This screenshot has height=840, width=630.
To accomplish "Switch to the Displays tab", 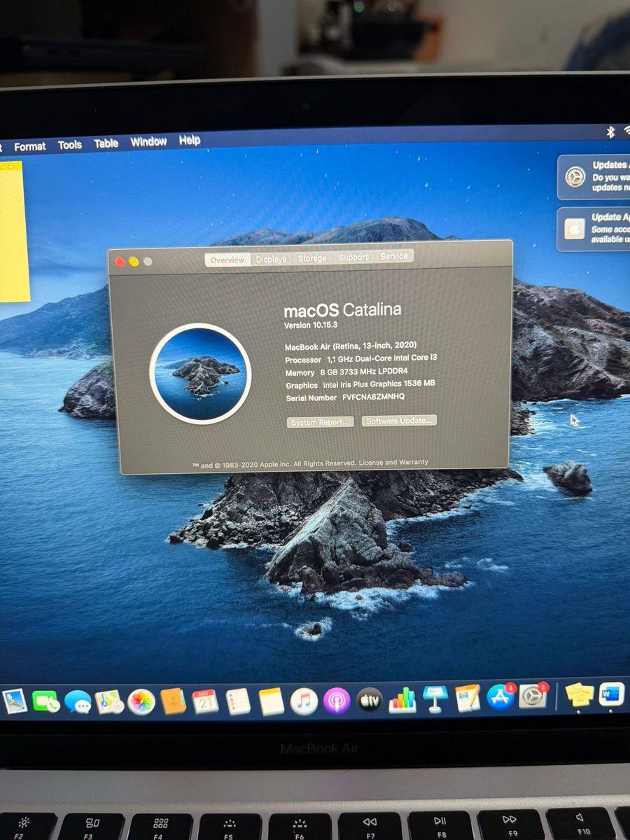I will [271, 259].
